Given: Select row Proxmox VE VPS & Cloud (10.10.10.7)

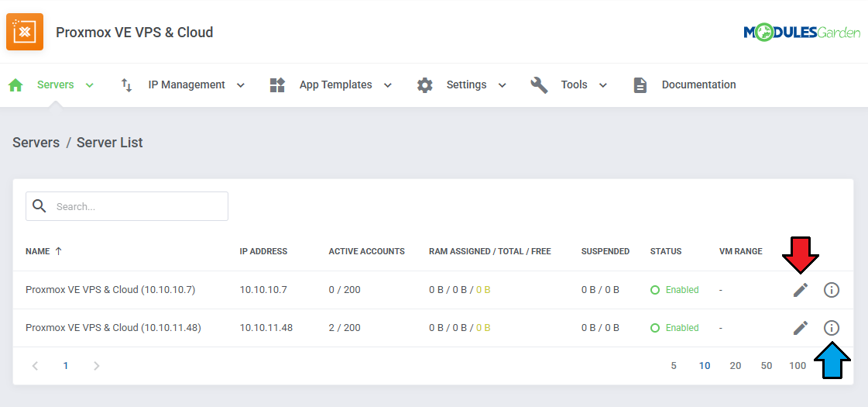Looking at the screenshot, I should tap(433, 289).
